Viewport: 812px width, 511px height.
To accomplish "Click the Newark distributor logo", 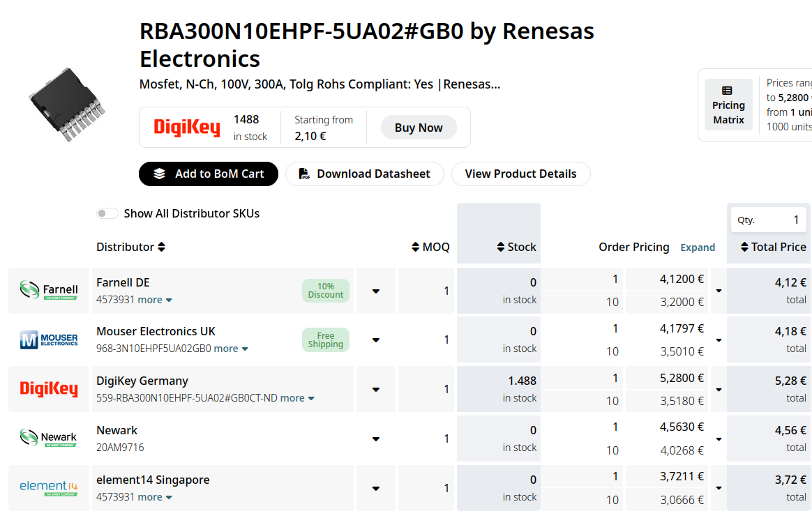I will (x=49, y=438).
